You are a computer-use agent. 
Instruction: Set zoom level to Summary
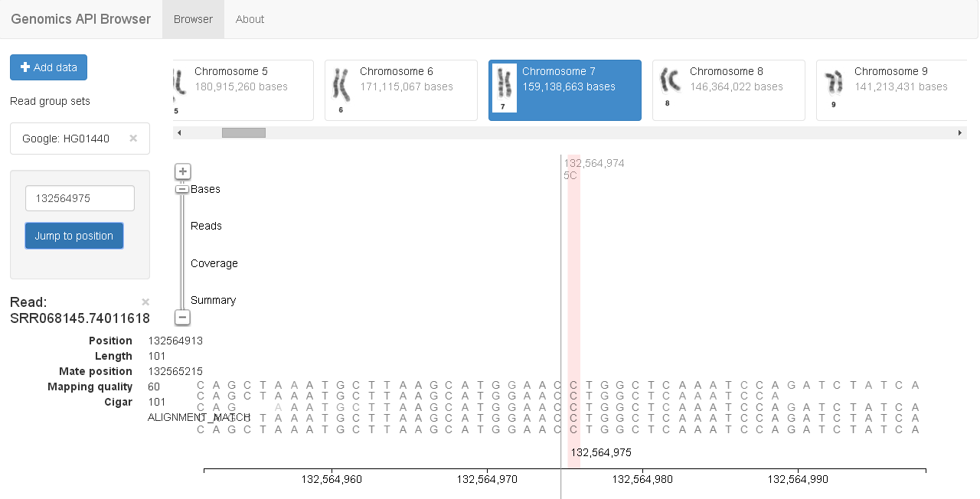point(213,300)
